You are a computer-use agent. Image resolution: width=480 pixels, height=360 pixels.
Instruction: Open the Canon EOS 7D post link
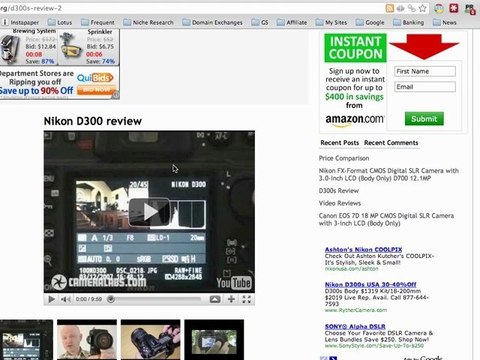point(386,219)
